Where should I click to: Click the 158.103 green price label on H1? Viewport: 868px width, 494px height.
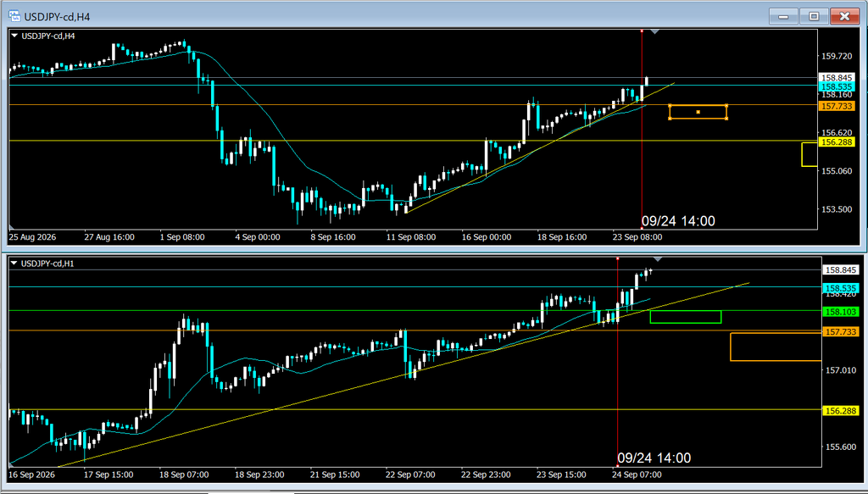pos(842,312)
